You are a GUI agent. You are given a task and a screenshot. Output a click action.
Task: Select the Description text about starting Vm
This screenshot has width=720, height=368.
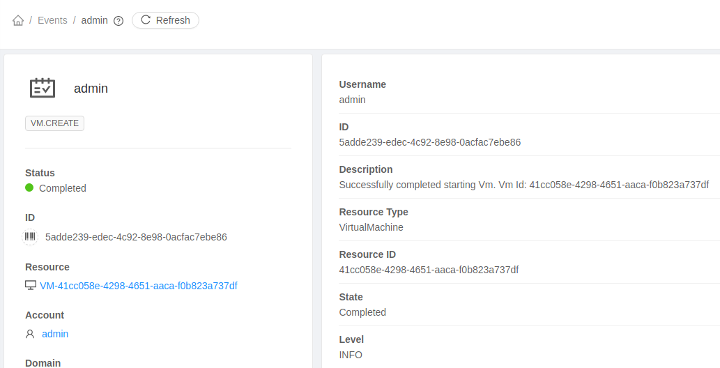524,185
